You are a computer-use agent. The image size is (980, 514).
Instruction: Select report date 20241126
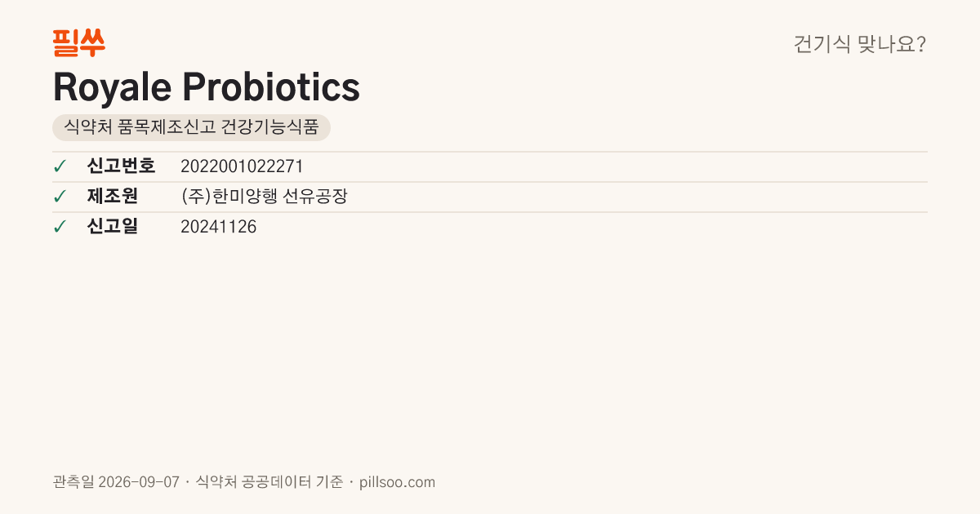coord(218,227)
